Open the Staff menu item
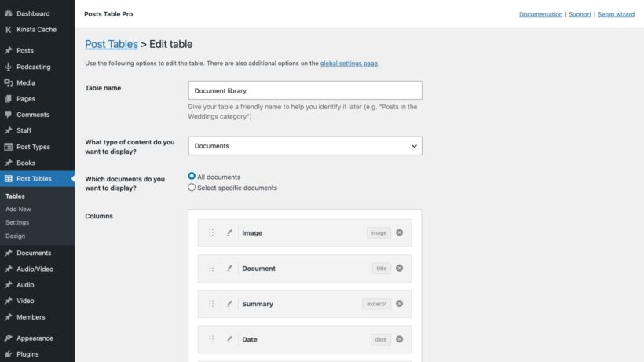 pos(24,130)
